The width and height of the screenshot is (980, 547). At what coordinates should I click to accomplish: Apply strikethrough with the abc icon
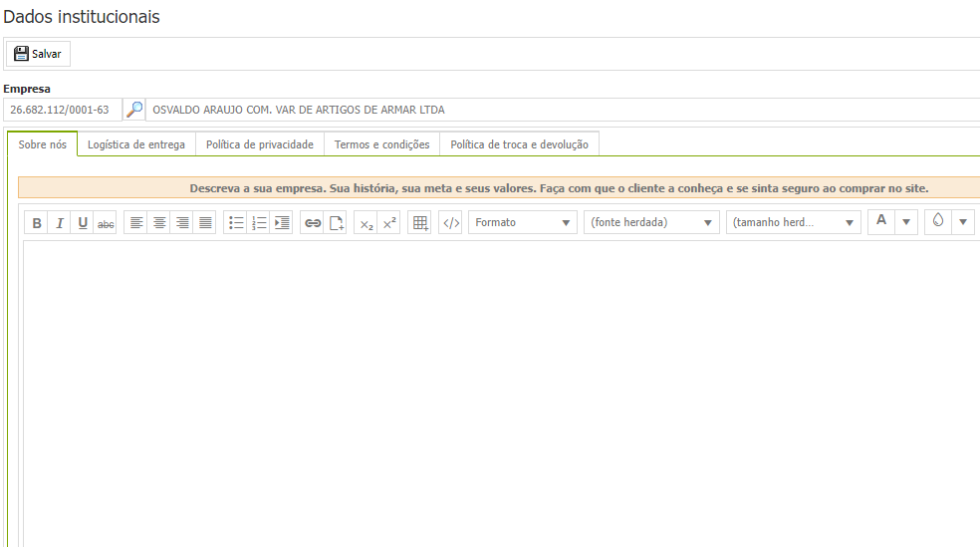click(106, 223)
